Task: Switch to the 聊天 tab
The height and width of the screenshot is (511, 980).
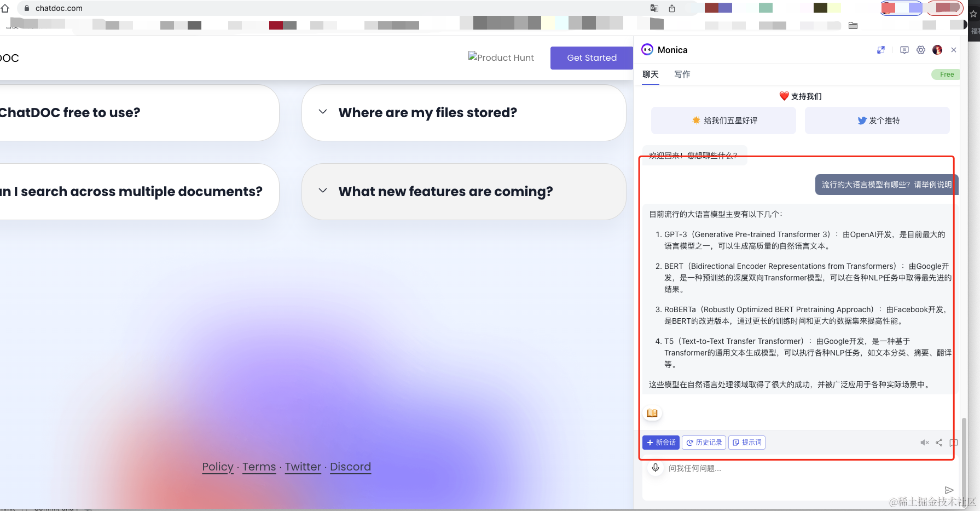Action: tap(651, 74)
